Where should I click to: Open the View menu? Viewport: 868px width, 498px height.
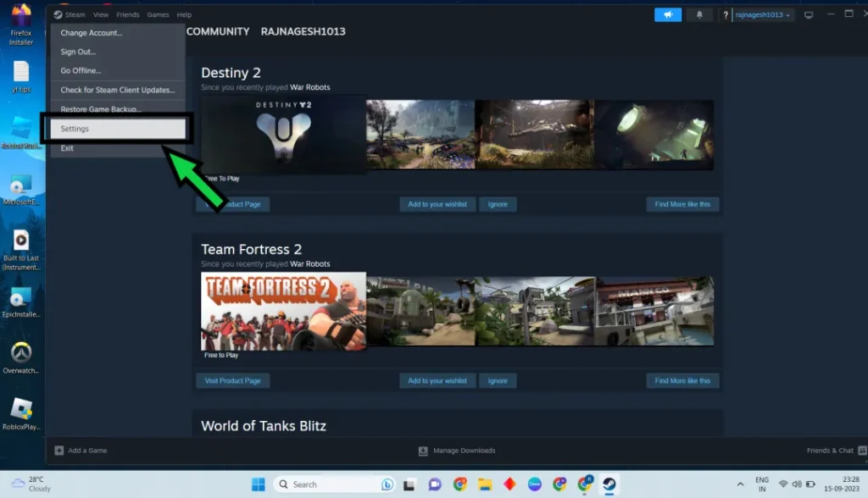coord(101,15)
